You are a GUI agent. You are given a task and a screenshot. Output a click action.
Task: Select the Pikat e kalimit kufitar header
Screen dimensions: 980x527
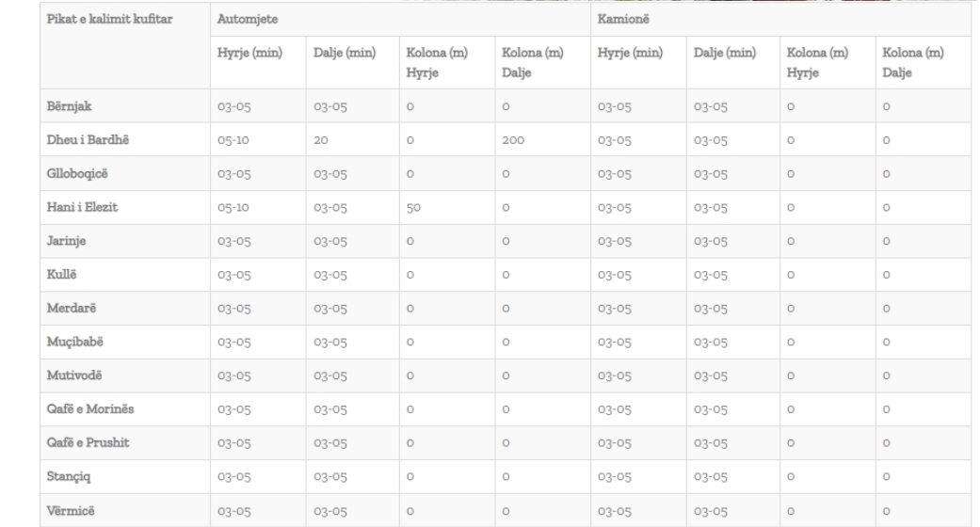pos(109,20)
